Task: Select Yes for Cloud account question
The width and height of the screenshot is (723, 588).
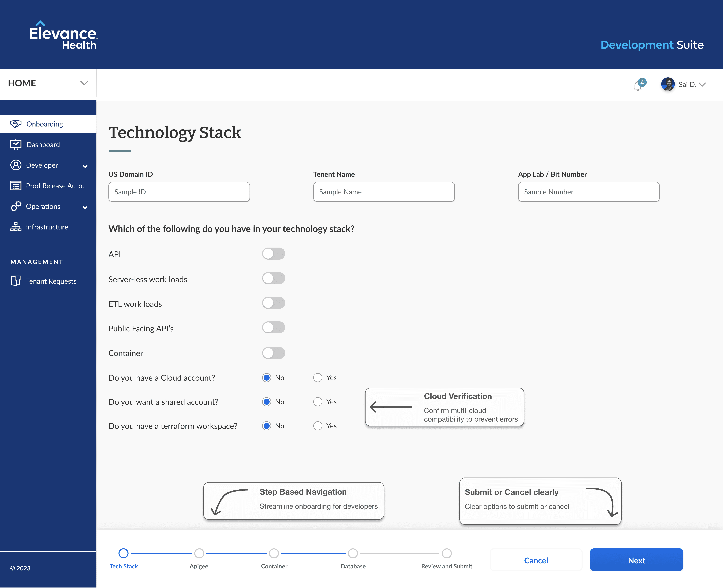Action: [318, 378]
